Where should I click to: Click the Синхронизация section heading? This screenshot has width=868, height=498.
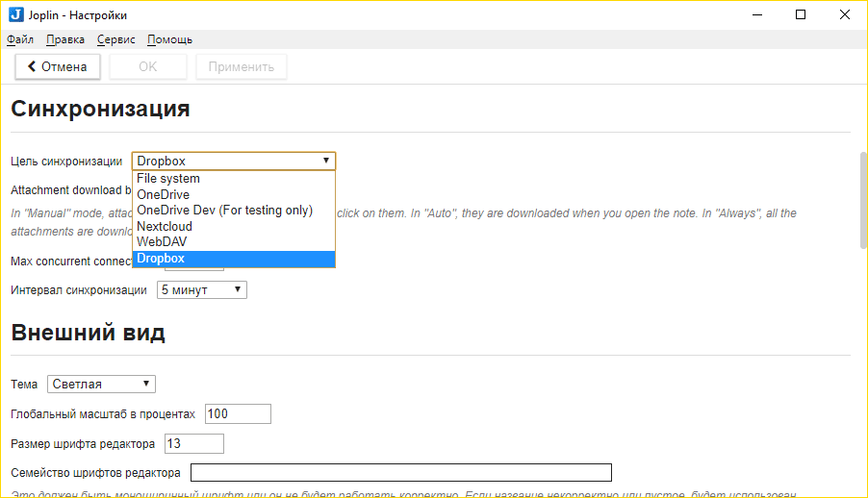[x=100, y=109]
